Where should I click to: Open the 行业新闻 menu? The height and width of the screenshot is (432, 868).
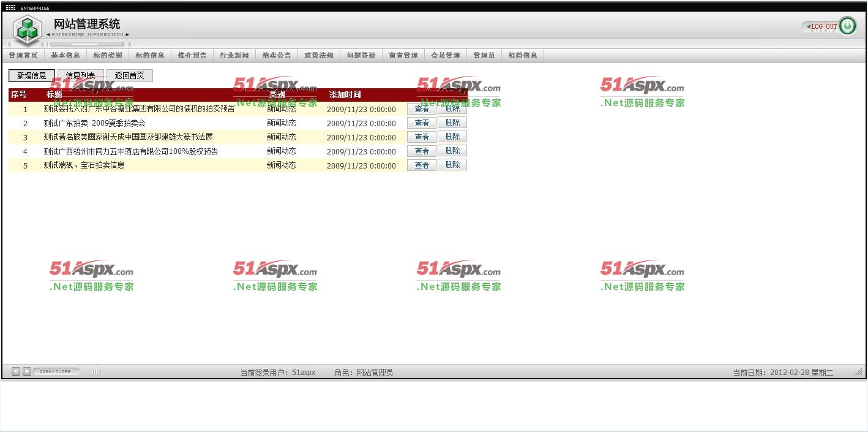pos(234,55)
